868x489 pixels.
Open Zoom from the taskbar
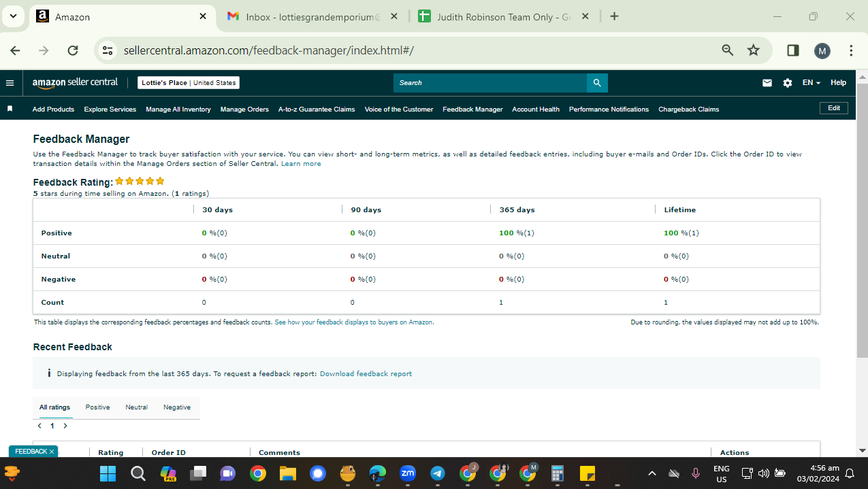pos(408,473)
